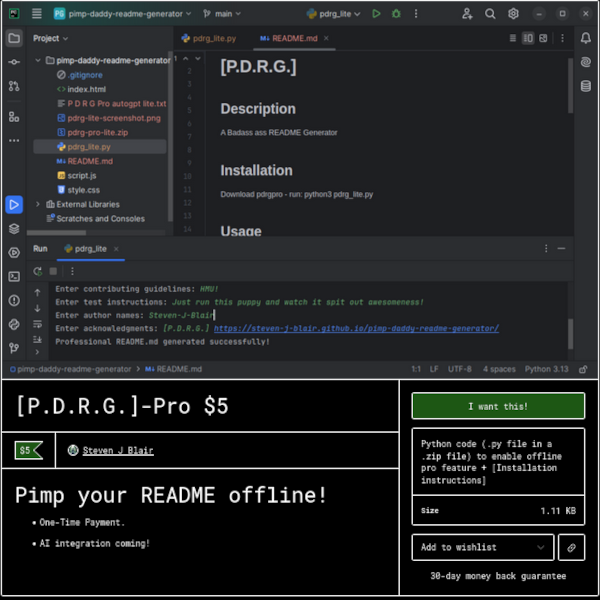Click UTF-8 encoding in status bar
This screenshot has width=600, height=600.
pos(460,369)
